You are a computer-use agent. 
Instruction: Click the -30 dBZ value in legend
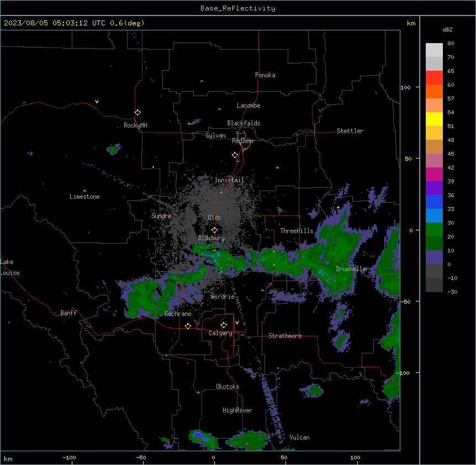click(x=452, y=292)
